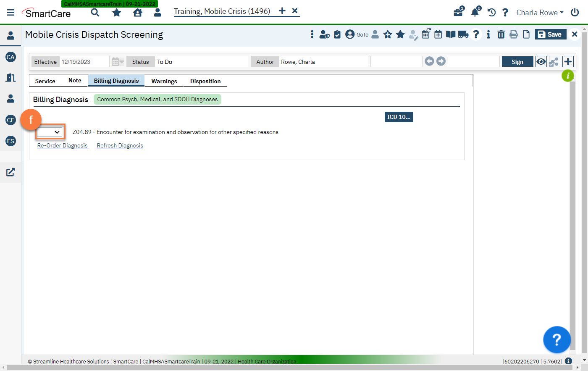Click the trash can to delete the screening
Screen dimensions: 588x371
(x=501, y=34)
